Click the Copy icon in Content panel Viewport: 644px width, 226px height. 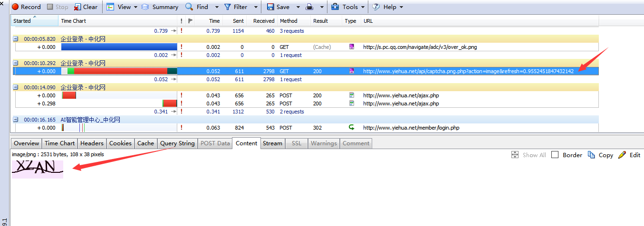point(591,155)
